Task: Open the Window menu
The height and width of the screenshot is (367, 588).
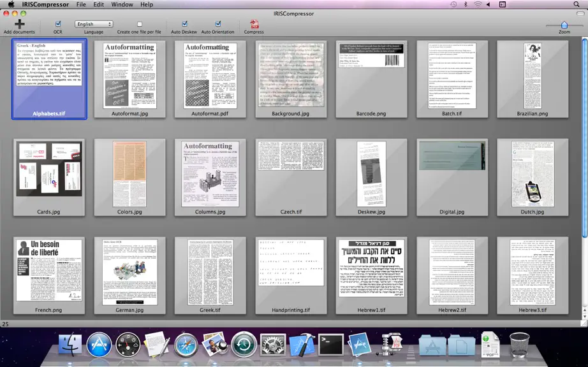Action: (x=122, y=4)
